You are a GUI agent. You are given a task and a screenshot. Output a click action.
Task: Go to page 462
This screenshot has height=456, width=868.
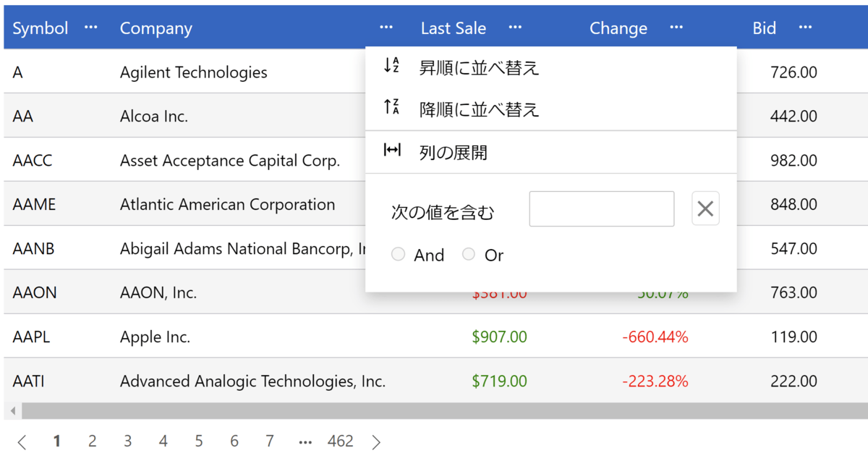(340, 441)
